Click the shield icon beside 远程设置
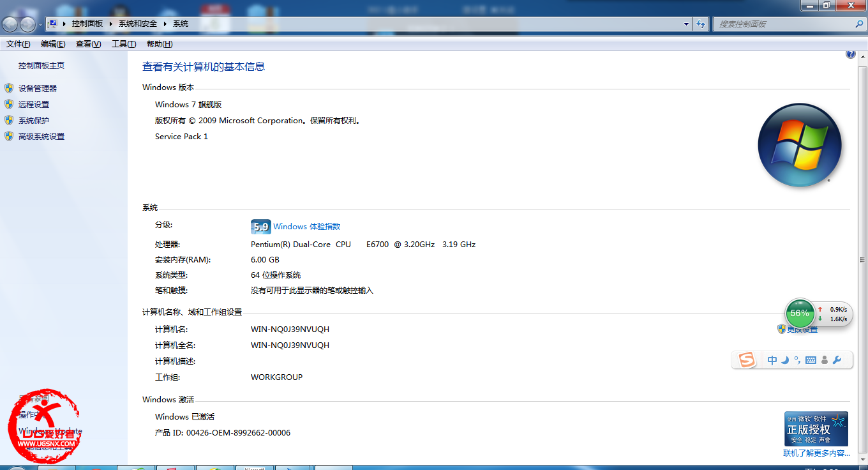The height and width of the screenshot is (470, 868). (8, 104)
